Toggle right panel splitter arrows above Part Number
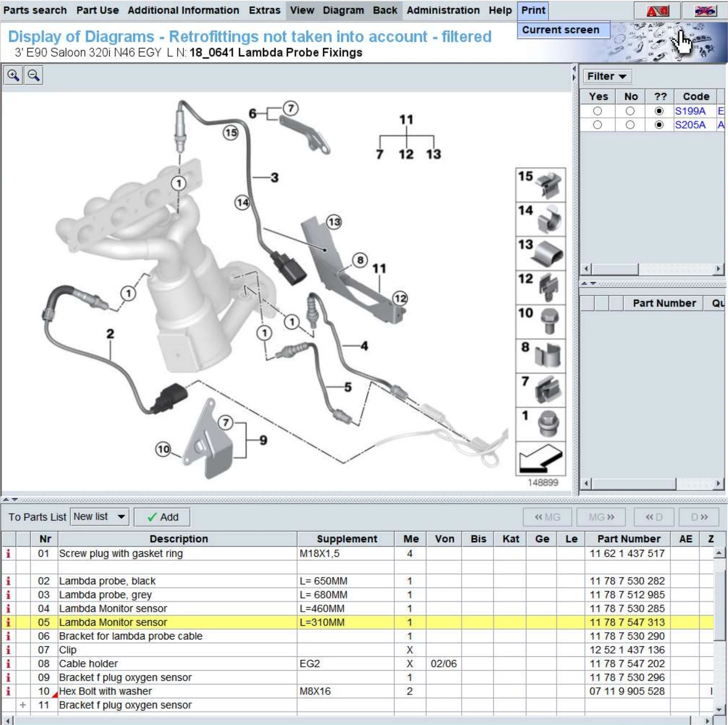Viewport: 728px width, 725px height. click(x=588, y=284)
